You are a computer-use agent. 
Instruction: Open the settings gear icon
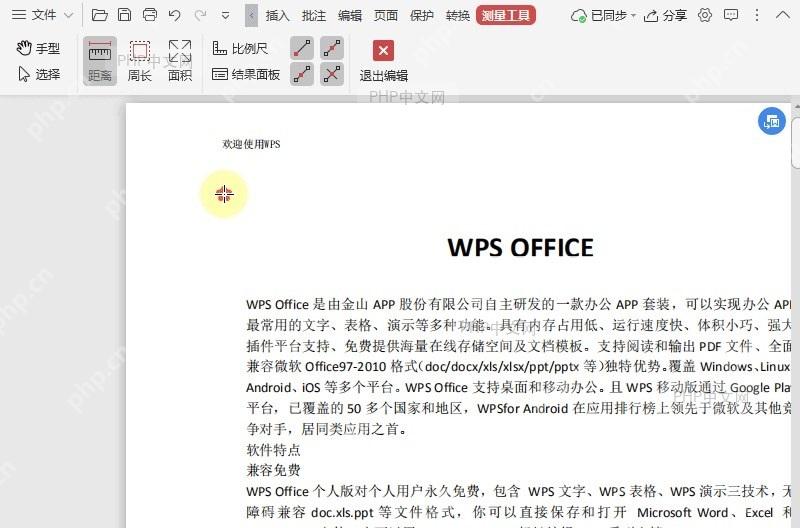[x=705, y=15]
